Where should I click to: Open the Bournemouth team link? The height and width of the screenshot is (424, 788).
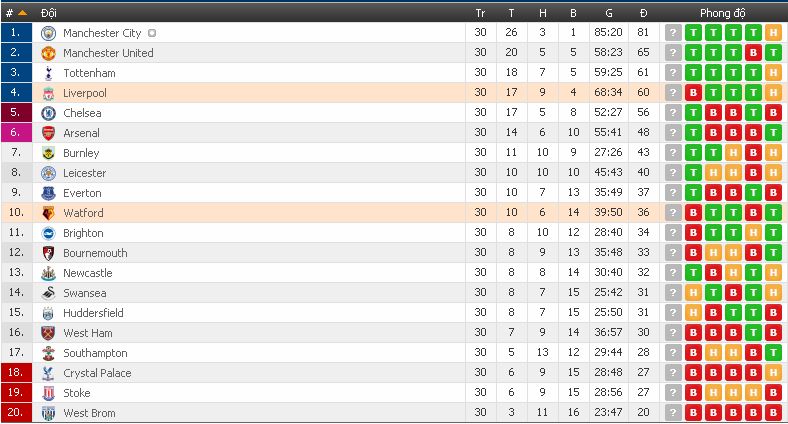[x=95, y=253]
